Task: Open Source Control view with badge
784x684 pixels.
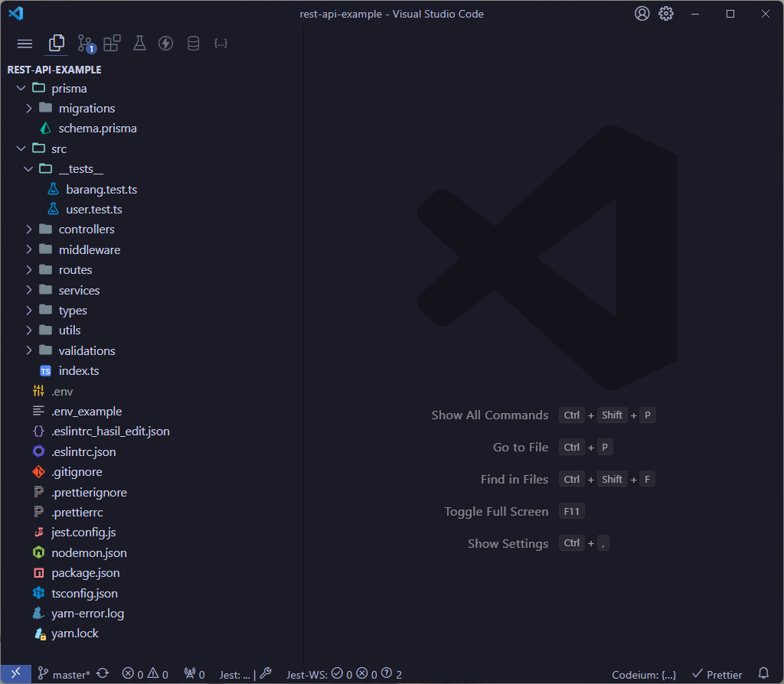Action: click(x=86, y=44)
